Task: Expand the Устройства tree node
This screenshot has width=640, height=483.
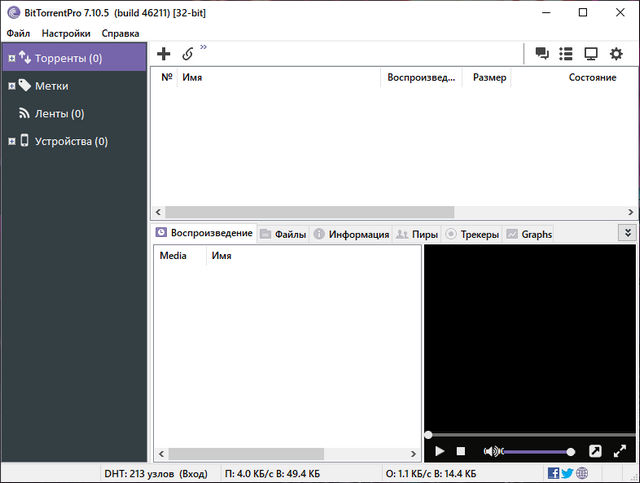Action: click(x=12, y=141)
